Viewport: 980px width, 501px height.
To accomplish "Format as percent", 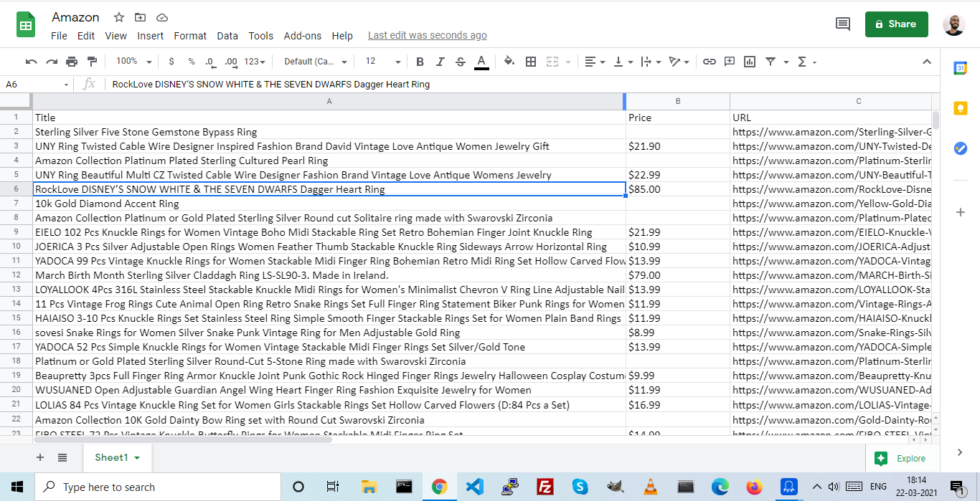I will pos(192,62).
